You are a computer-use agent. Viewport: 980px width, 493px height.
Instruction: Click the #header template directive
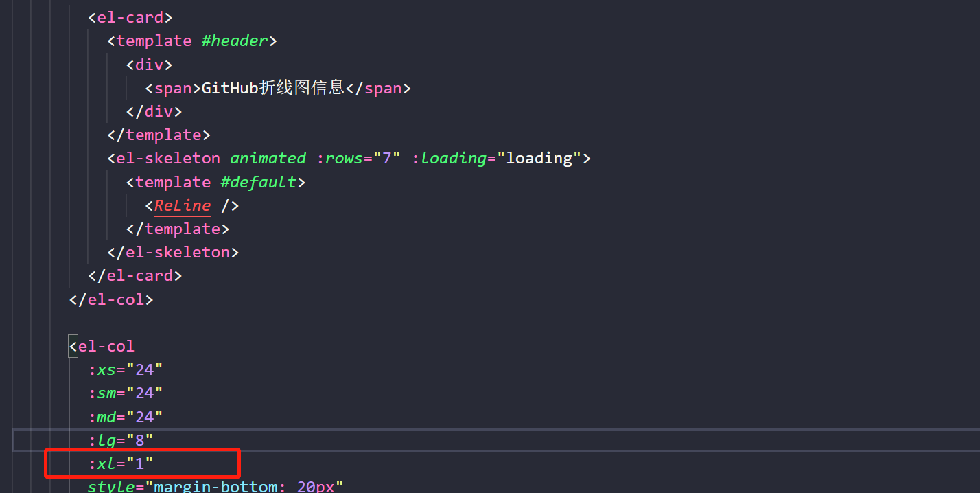(x=233, y=41)
